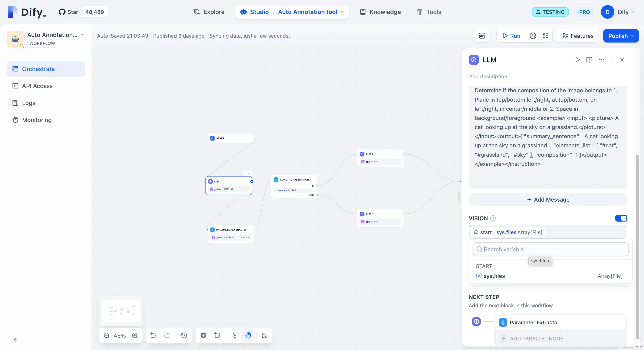Click the organize blocks grid icon

(x=264, y=335)
